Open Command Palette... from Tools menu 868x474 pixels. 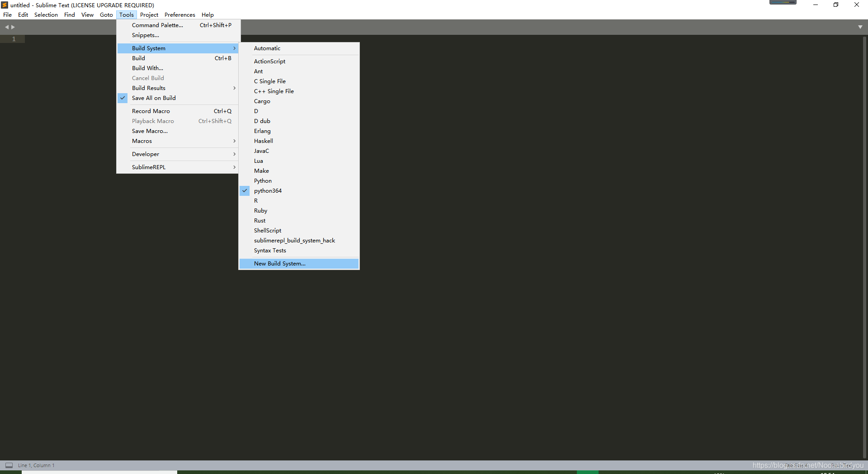178,25
